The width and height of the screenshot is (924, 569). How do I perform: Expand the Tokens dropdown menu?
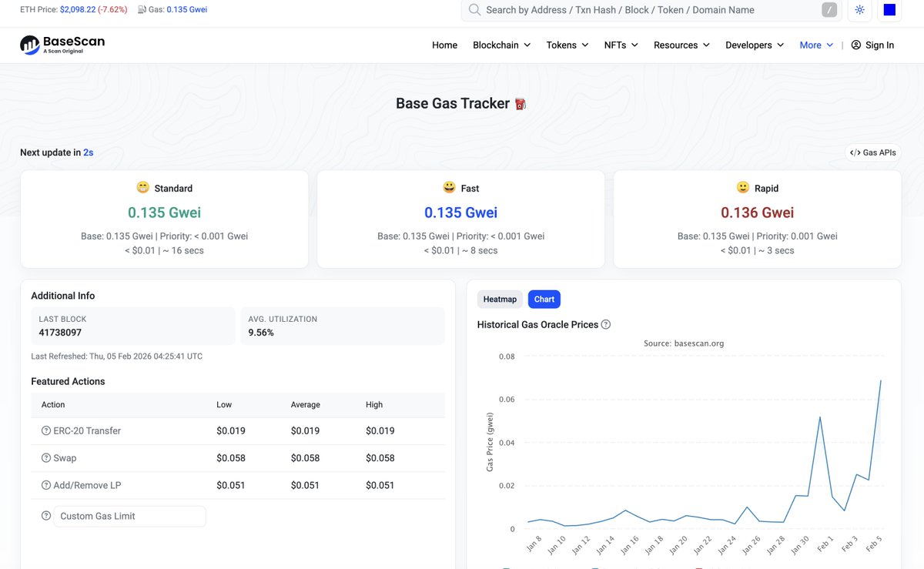(567, 45)
